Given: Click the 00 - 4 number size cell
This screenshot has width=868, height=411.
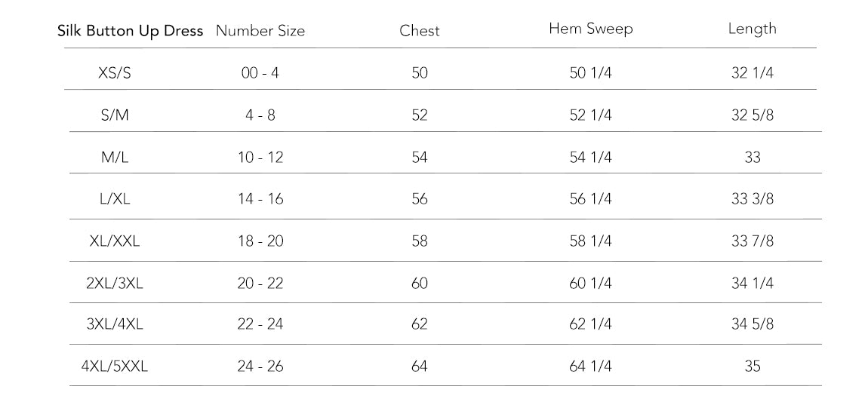Looking at the screenshot, I should [x=260, y=73].
